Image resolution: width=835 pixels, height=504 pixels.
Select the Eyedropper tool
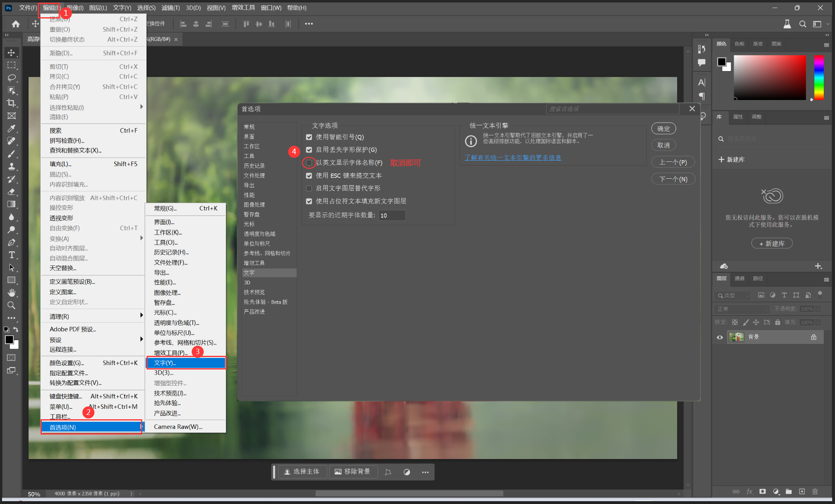pos(11,129)
